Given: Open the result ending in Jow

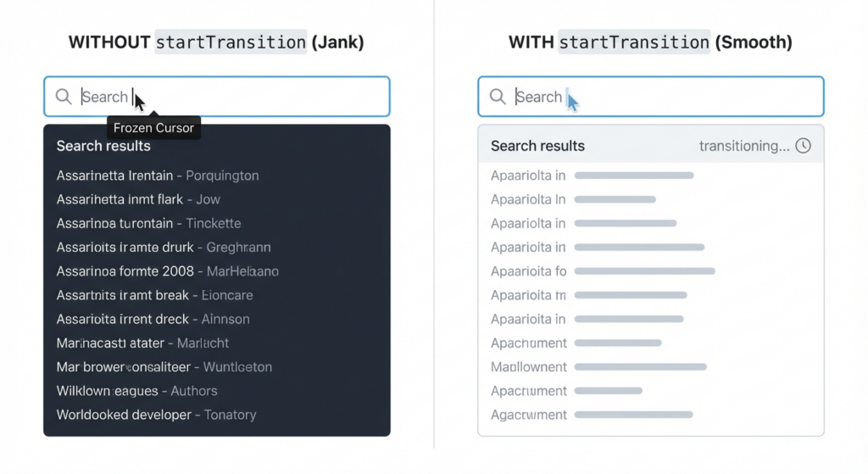Looking at the screenshot, I should coord(138,199).
